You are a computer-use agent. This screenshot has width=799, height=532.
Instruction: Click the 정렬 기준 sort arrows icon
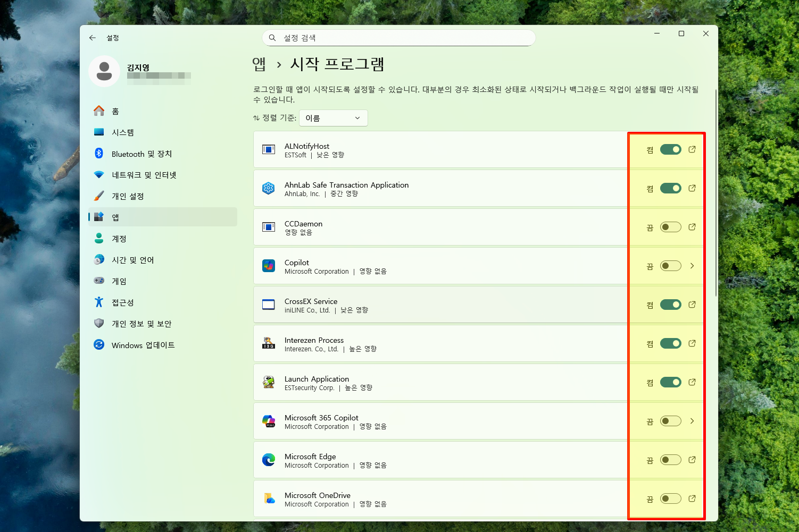256,118
